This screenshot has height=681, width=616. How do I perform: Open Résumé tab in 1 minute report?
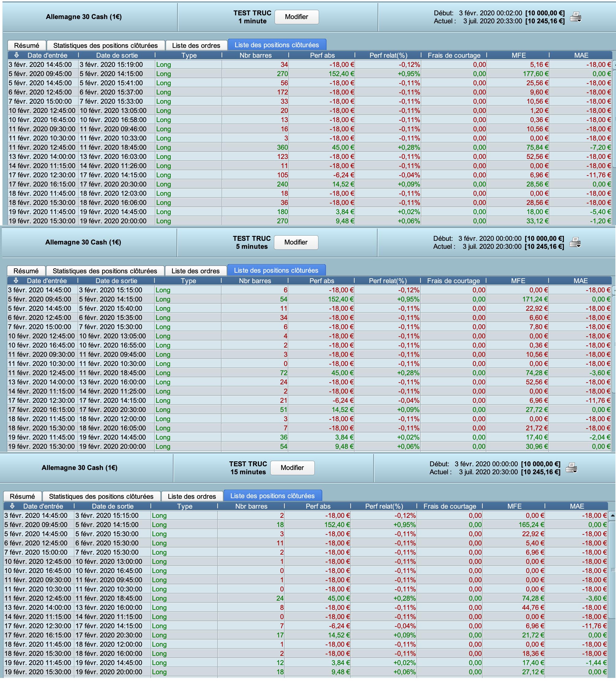point(26,45)
